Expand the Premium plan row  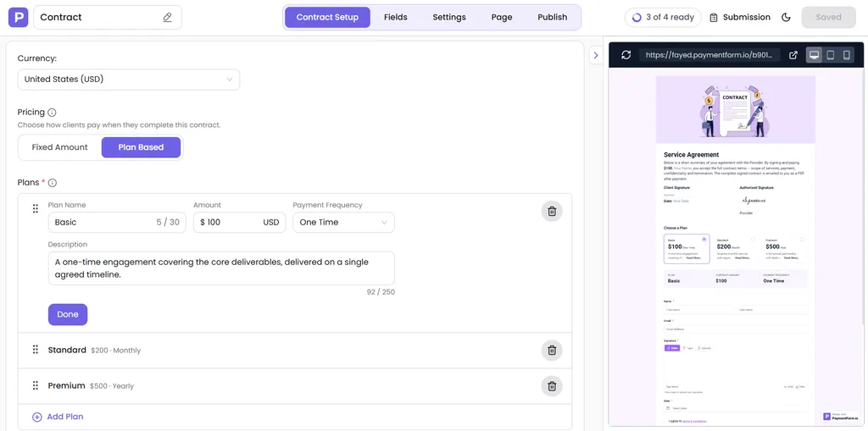pos(294,386)
